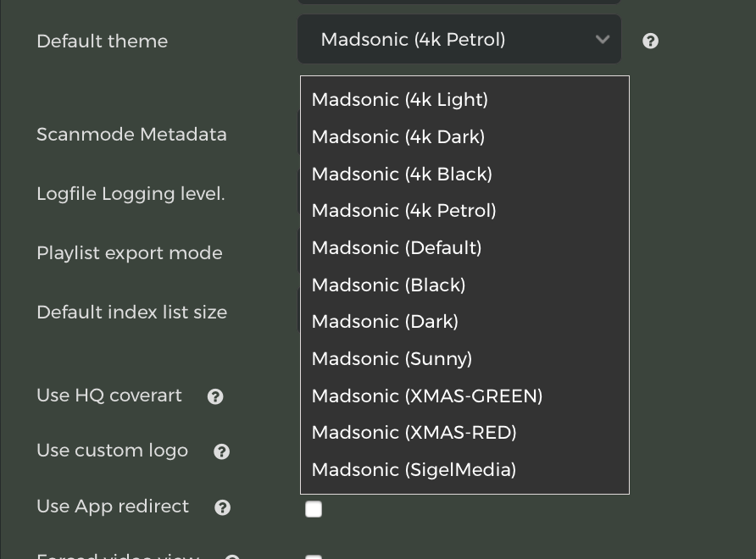Pick the Madsonic (XMAS-RED) theme
This screenshot has width=756, height=559.
[x=414, y=433]
